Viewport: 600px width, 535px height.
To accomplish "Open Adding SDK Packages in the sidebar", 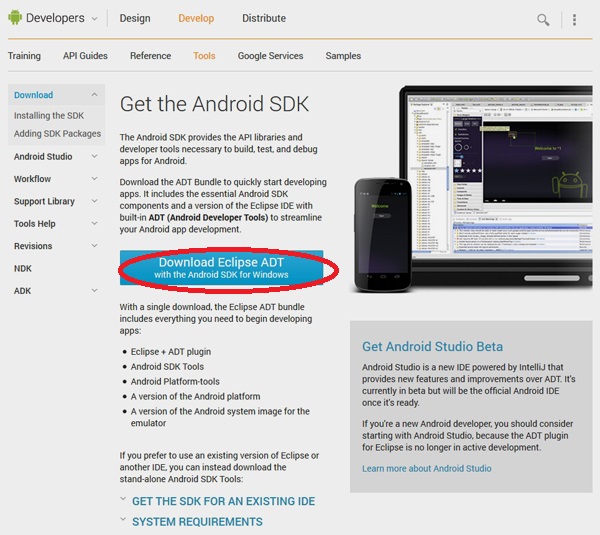I will point(57,134).
